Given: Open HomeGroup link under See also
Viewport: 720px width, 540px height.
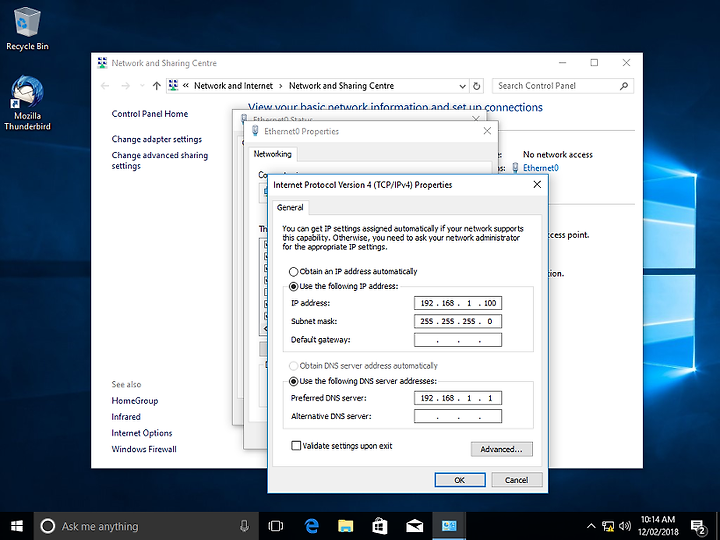Looking at the screenshot, I should [135, 401].
